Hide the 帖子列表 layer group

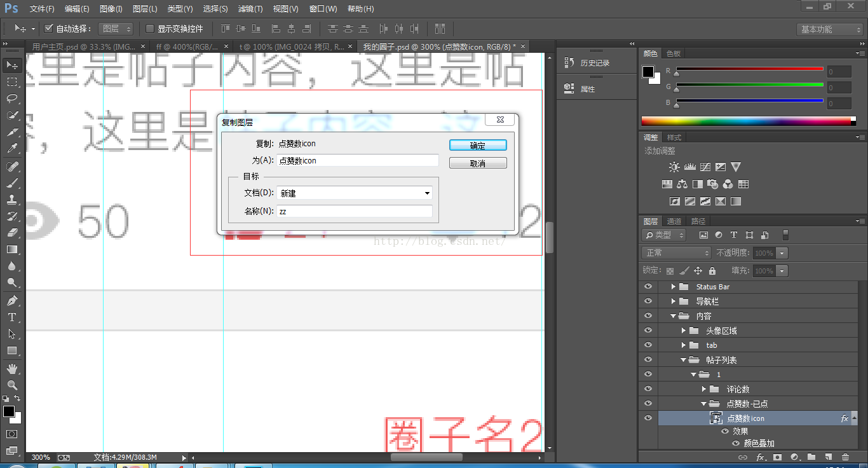(648, 360)
